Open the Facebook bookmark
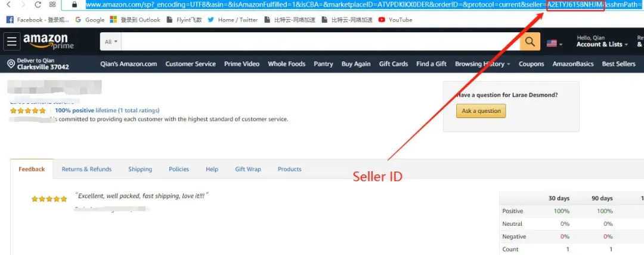Screen dimensions: 644x255 pyautogui.click(x=38, y=20)
